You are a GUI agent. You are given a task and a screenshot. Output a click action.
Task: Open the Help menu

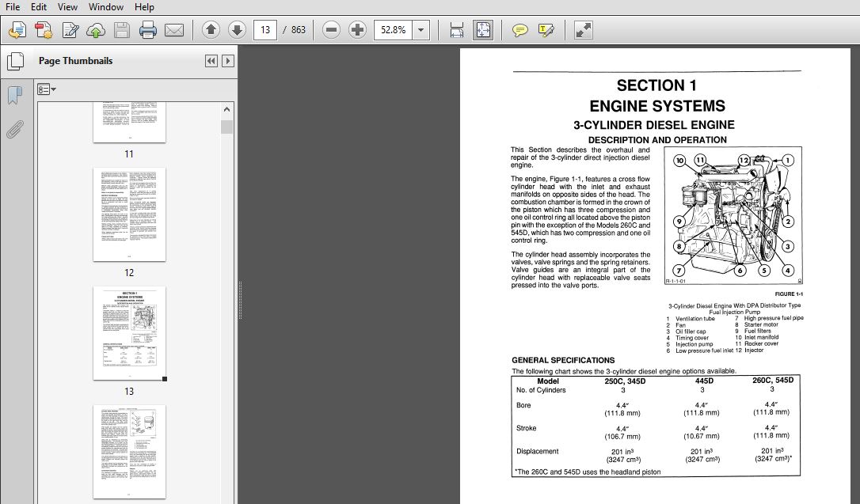(x=144, y=7)
